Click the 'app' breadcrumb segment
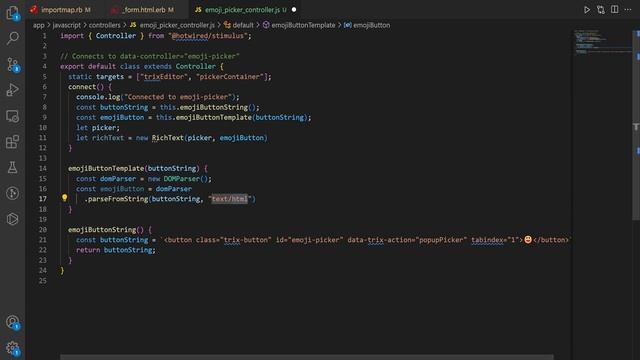Viewport: 640px width, 360px height. tap(38, 25)
